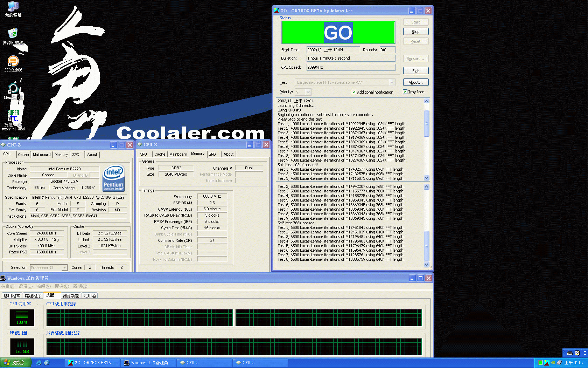
Task: Click the About... button in ORTHOS
Action: point(415,82)
